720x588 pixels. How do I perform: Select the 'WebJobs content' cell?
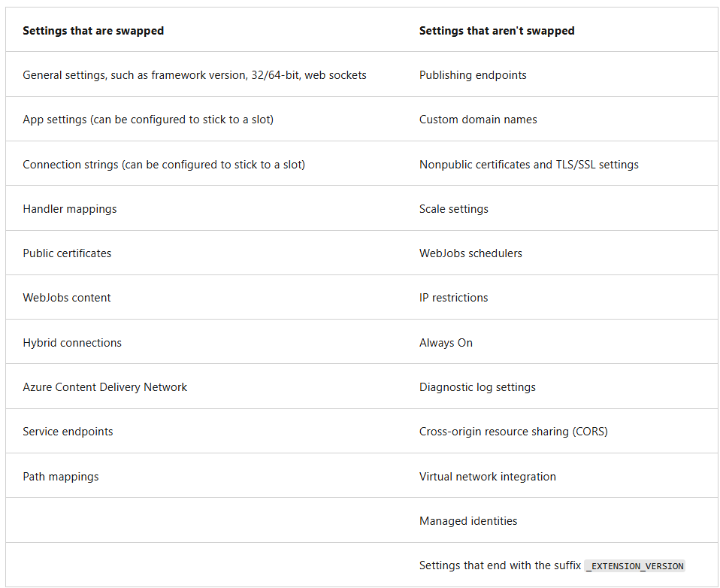click(67, 298)
